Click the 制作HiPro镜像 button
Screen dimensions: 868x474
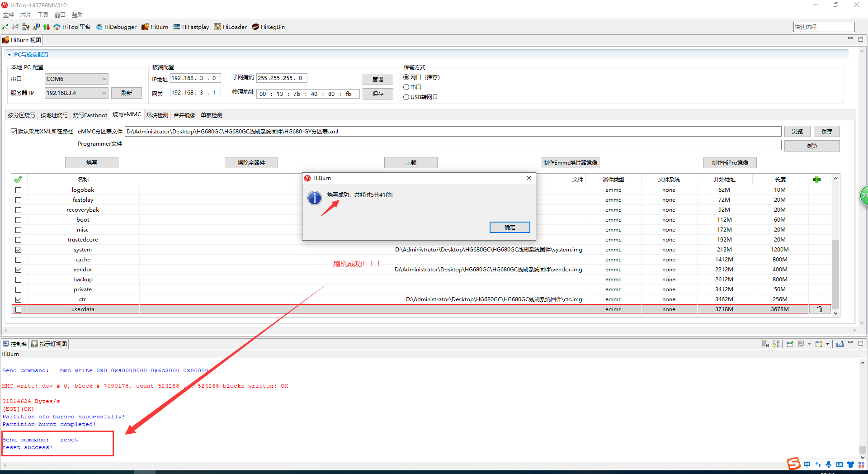pyautogui.click(x=730, y=163)
